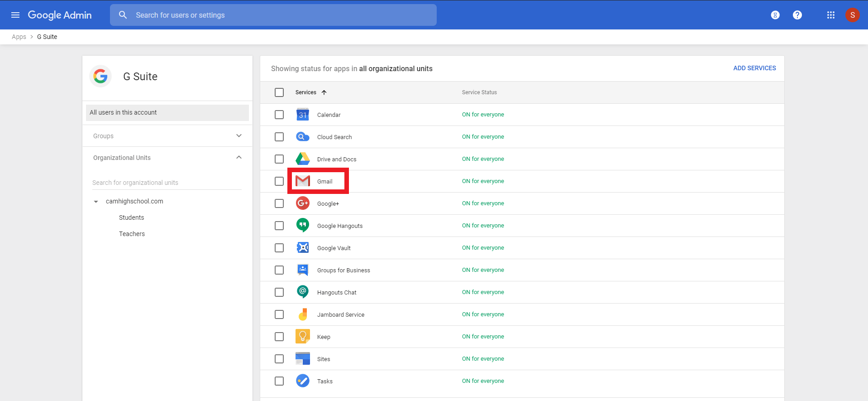Open the Drive and Docs service name

[337, 159]
